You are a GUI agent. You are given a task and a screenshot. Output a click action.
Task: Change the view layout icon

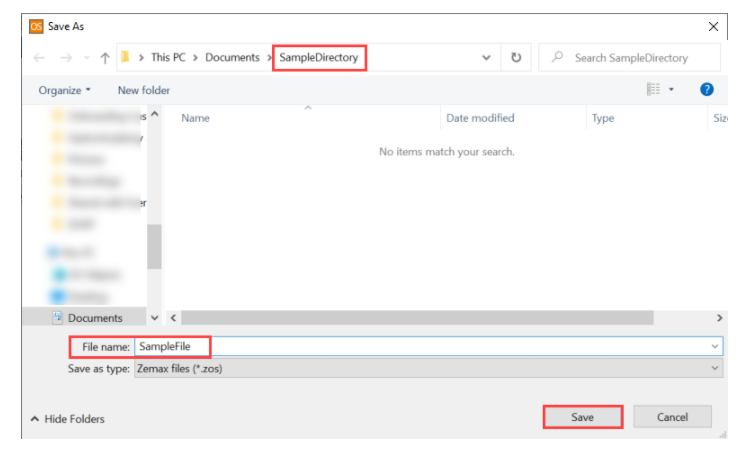coord(653,89)
